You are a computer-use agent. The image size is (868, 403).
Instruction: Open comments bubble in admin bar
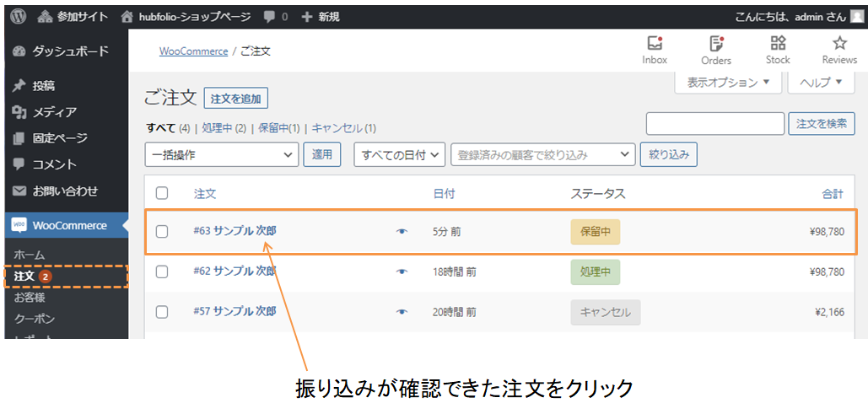click(x=276, y=17)
